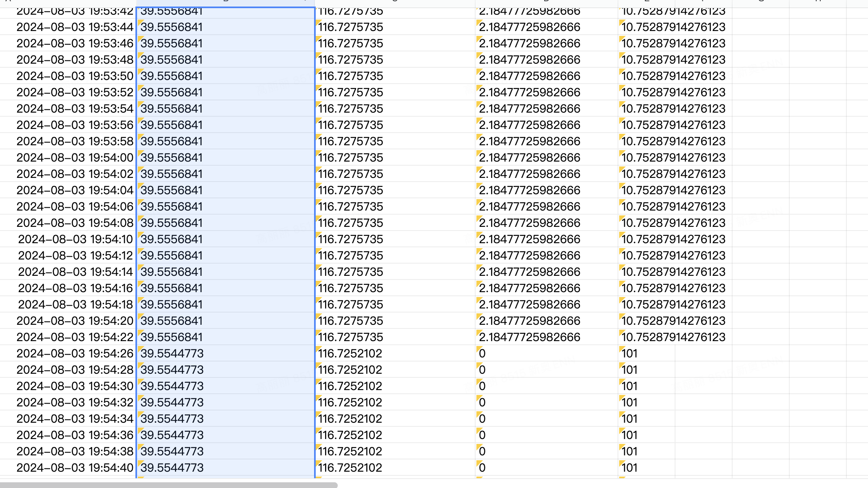Click the 39.5556841 cell in the 19:54:18 row
Viewport: 868px width, 488px height.
pyautogui.click(x=171, y=304)
